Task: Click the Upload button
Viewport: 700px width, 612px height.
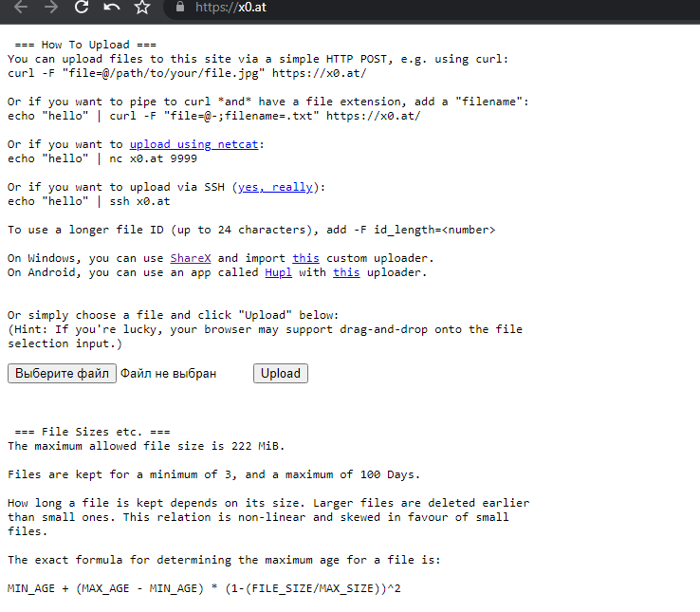Action: tap(281, 374)
